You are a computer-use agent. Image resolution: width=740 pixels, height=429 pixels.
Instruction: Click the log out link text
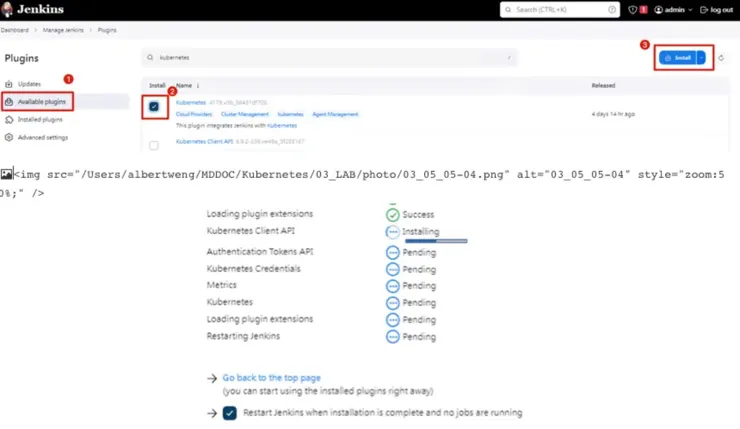(722, 9)
